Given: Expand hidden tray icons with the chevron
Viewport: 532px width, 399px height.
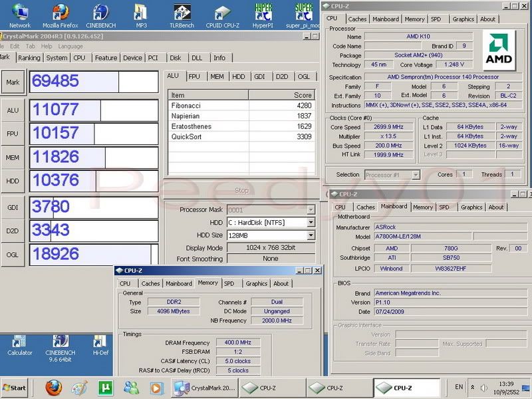Looking at the screenshot, I should (x=472, y=387).
